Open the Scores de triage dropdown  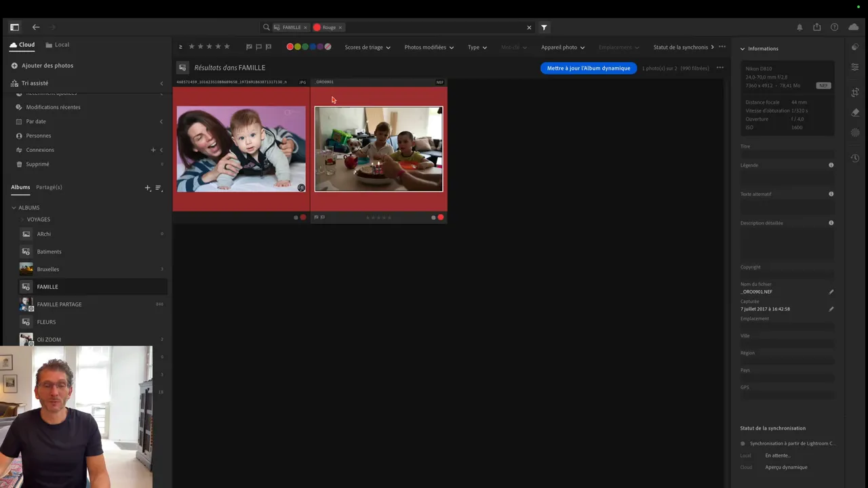[367, 47]
